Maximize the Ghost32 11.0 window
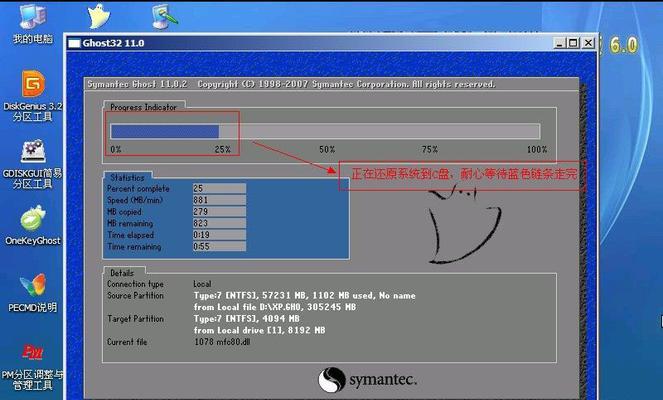Image resolution: width=663 pixels, height=400 pixels. point(573,43)
